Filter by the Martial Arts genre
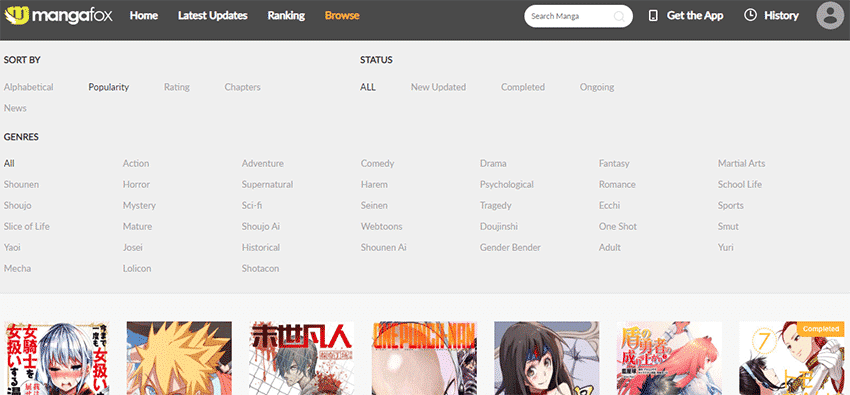This screenshot has height=395, width=850. click(741, 163)
